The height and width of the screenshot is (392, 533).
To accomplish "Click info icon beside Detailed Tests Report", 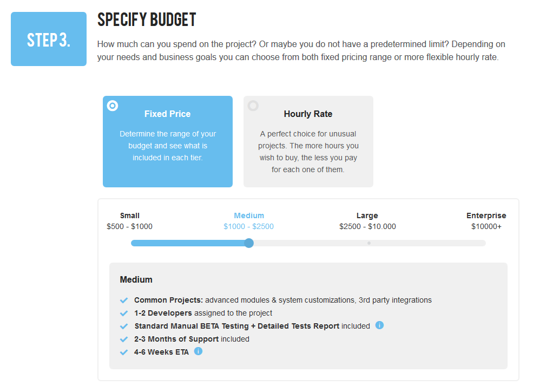I will tap(379, 325).
